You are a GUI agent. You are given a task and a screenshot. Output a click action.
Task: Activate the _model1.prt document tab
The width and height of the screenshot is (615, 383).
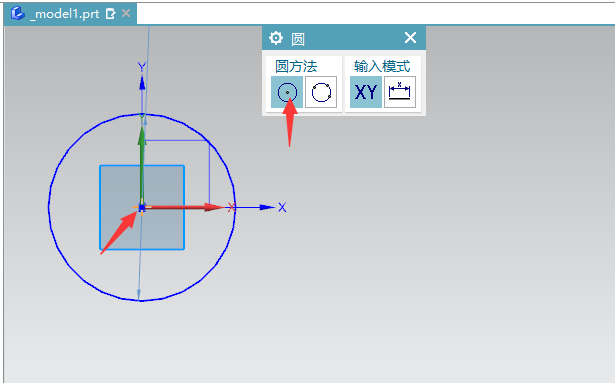pyautogui.click(x=65, y=14)
